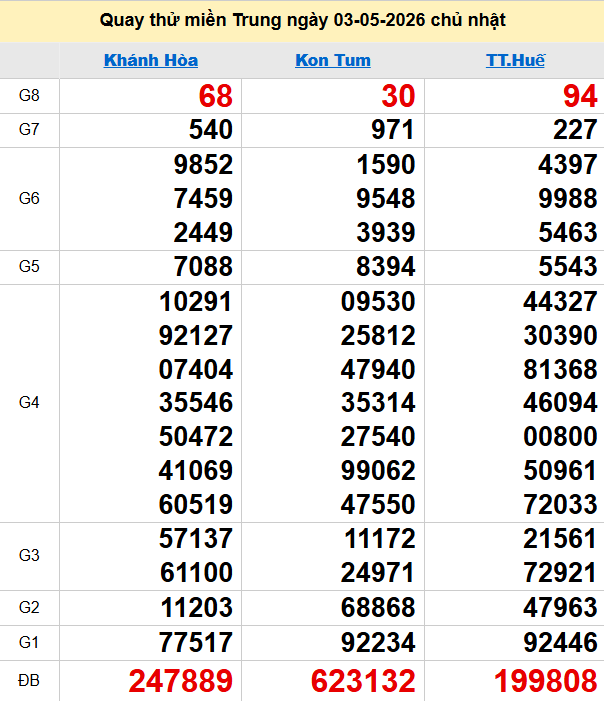Screen dimensions: 604x701
Task: Click the number 41069
Action: tap(196, 471)
